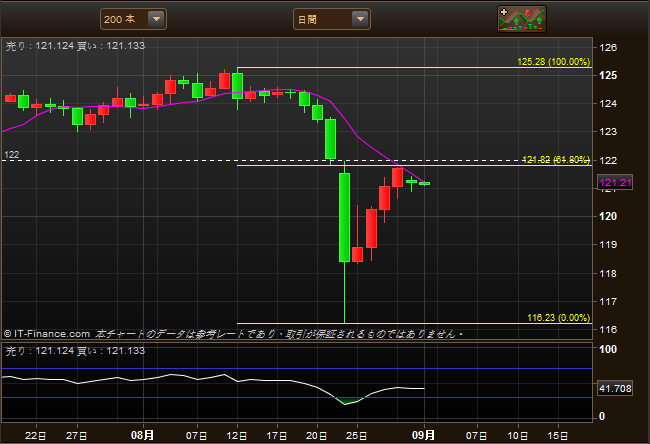Click the 100 RSI axis label
This screenshot has height=444, width=650.
tap(608, 349)
